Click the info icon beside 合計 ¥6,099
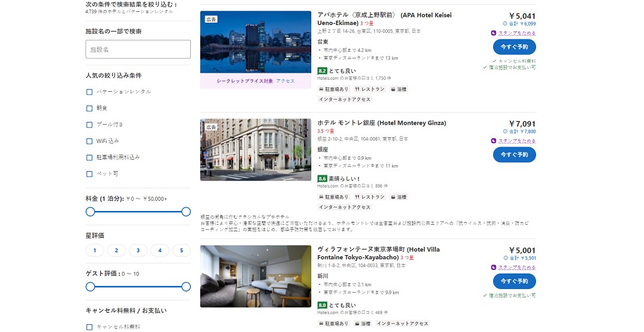Screen dimensions: 644x332 505,24
